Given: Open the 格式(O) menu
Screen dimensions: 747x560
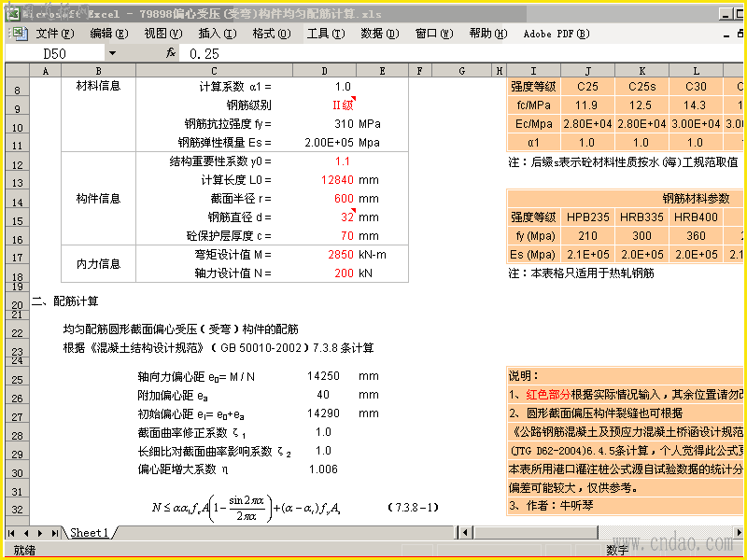Looking at the screenshot, I should (271, 34).
